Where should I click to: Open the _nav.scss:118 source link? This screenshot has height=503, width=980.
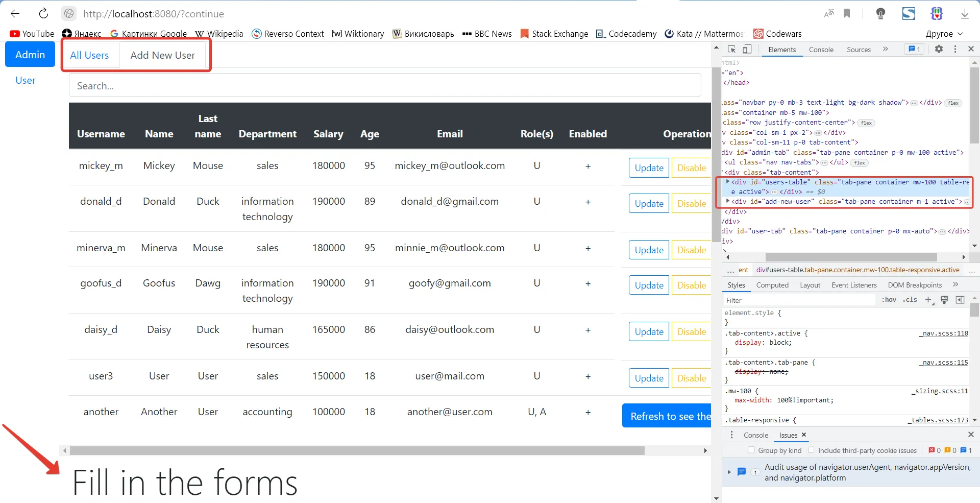[x=943, y=333]
